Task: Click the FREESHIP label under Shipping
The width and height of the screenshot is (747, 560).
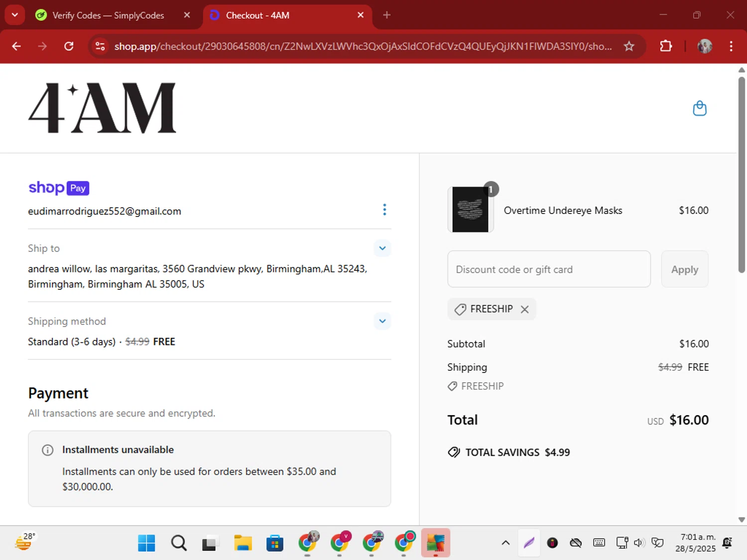Action: tap(482, 386)
